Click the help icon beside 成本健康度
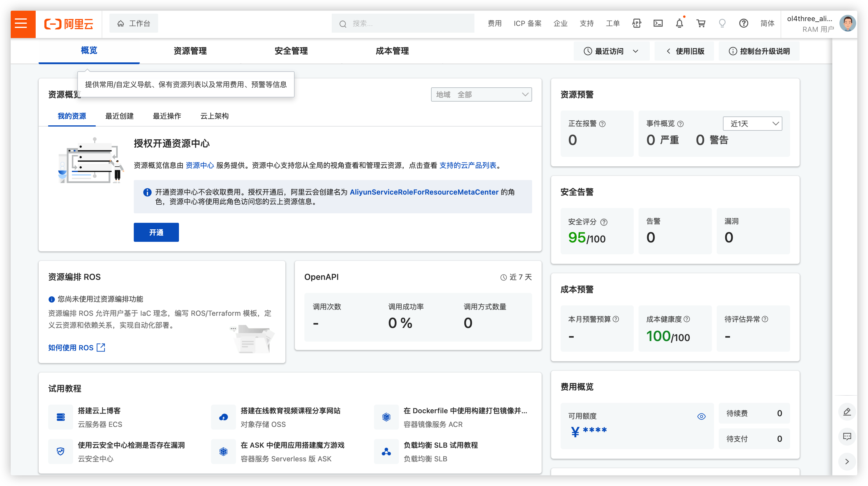 686,319
